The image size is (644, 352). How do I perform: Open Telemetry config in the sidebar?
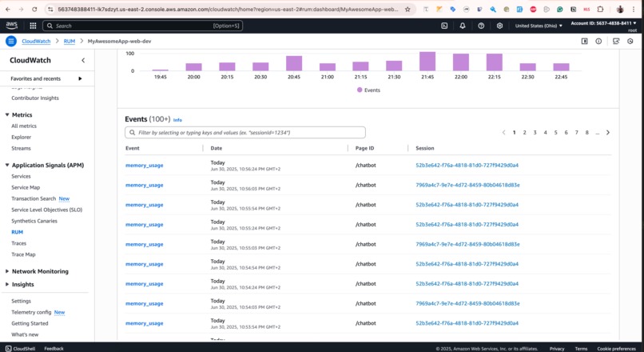point(31,312)
